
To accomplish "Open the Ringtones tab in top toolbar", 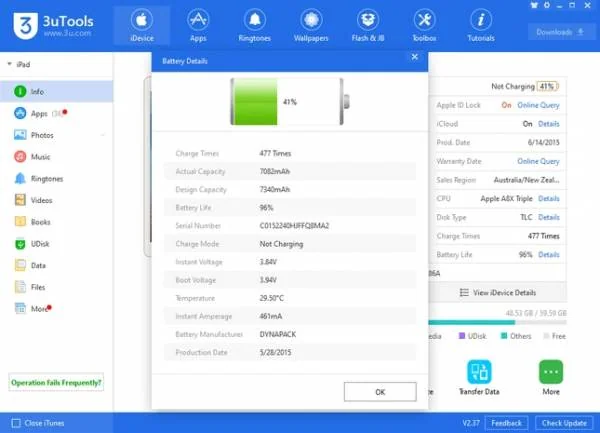I will pyautogui.click(x=254, y=25).
